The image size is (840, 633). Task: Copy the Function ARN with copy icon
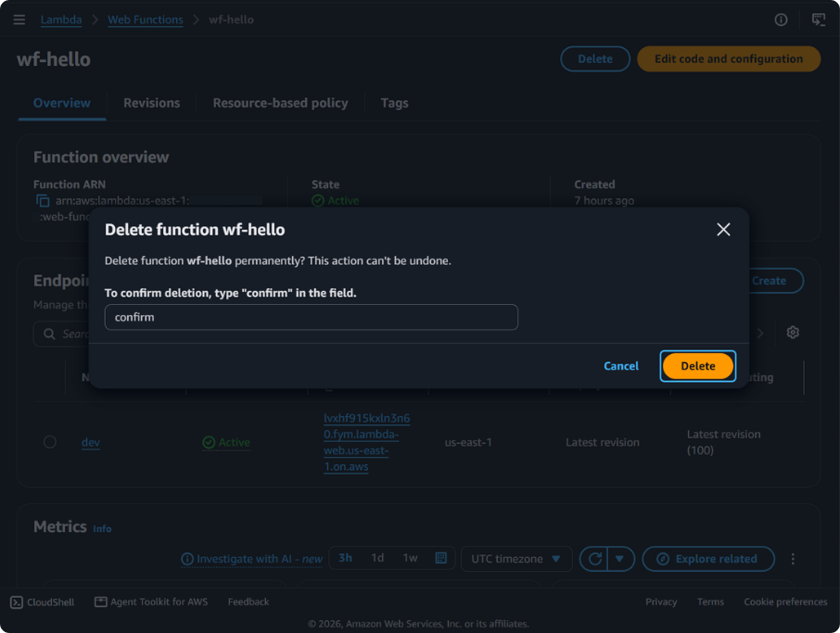tap(43, 201)
